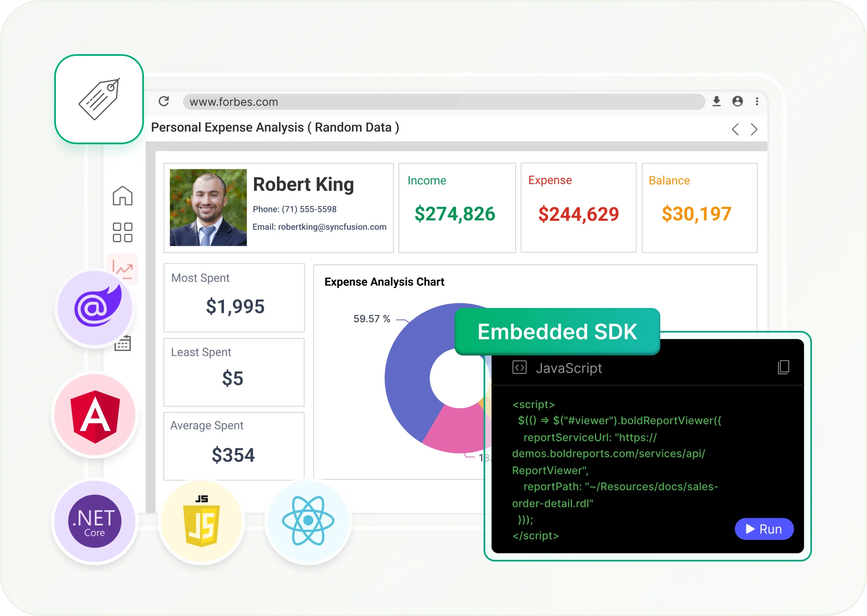The height and width of the screenshot is (616, 867).
Task: Click the Average Spent label
Action: [x=207, y=426]
